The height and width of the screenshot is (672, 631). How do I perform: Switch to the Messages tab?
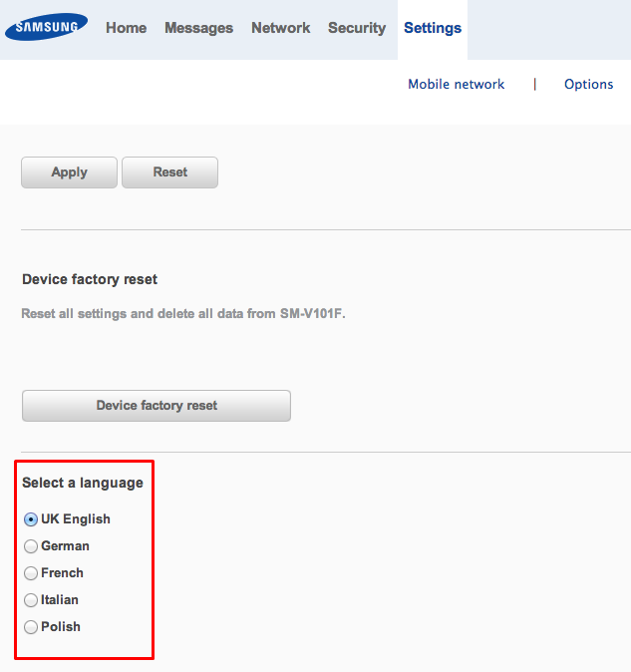(198, 28)
